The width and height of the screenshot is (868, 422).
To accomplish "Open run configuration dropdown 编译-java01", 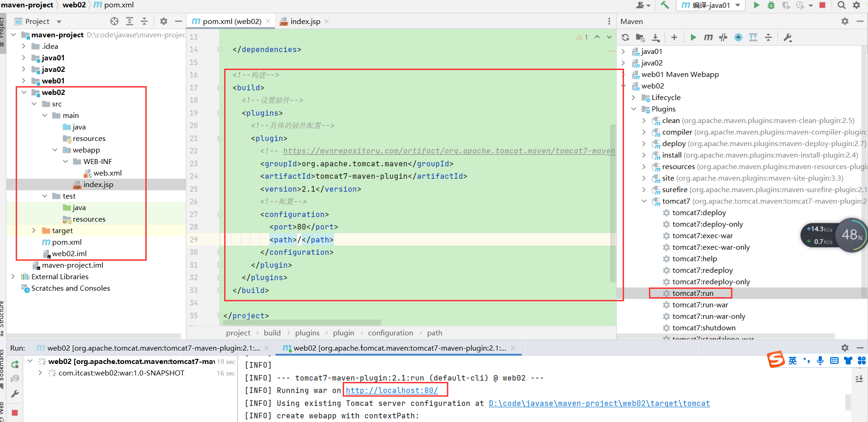I will 711,5.
